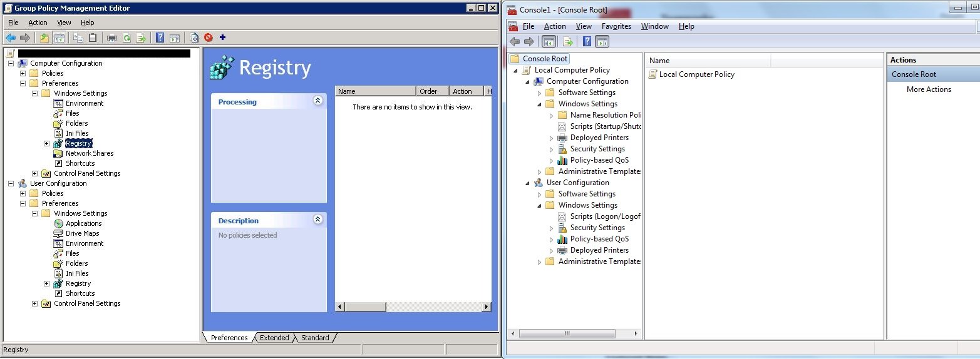Click the blue plus Add new item icon
The image size is (980, 359).
(222, 38)
